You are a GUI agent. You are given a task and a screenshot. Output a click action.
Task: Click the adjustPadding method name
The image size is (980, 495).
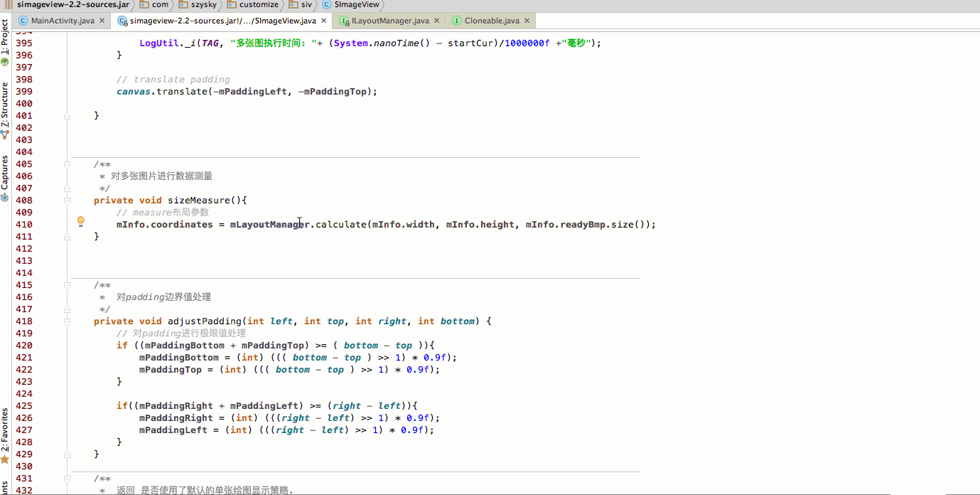(205, 321)
